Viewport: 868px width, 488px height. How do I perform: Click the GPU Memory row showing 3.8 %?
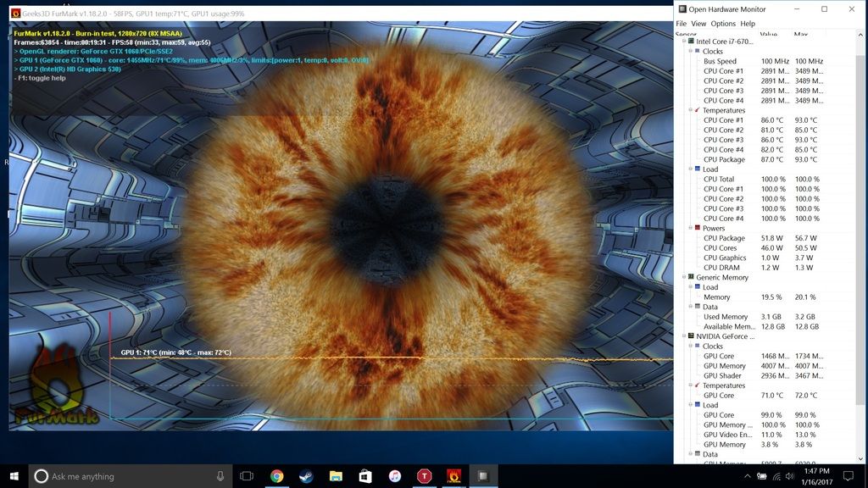pos(765,444)
